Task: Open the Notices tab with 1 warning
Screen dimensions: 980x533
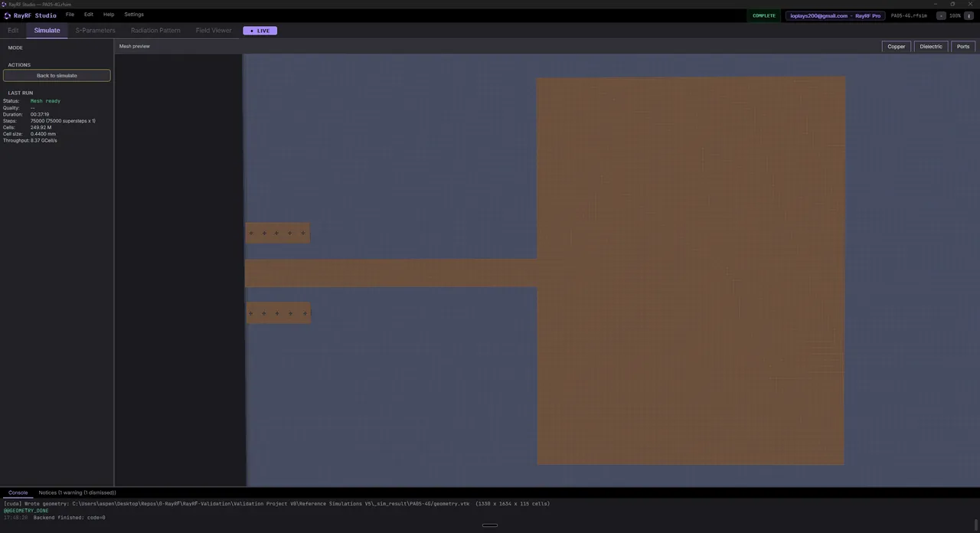Action: (77, 493)
